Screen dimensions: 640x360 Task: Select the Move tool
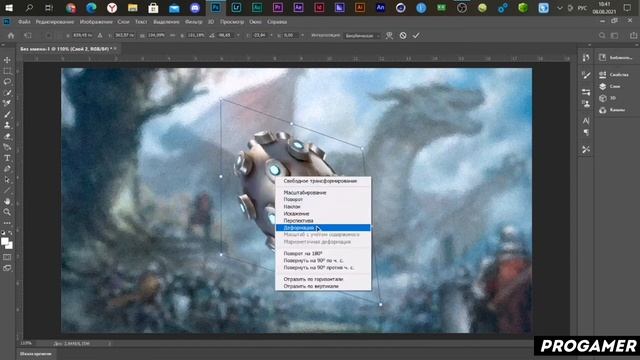[x=7, y=60]
